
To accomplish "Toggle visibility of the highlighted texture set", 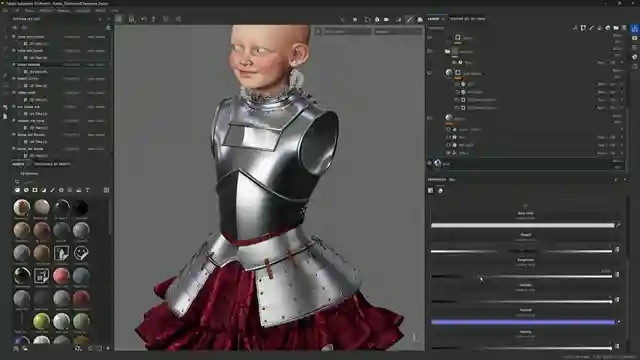I will coord(13,64).
